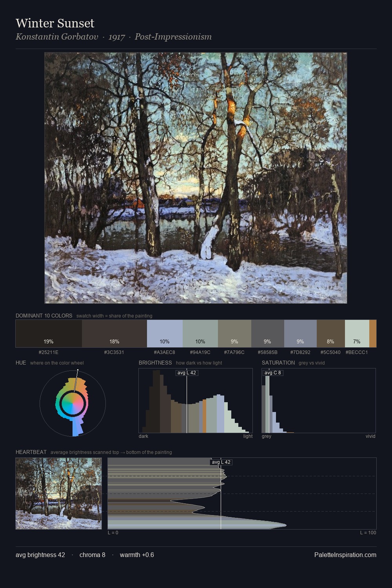Click the hex code label #A3AEC8
This screenshot has width=392, height=588.
coord(165,352)
